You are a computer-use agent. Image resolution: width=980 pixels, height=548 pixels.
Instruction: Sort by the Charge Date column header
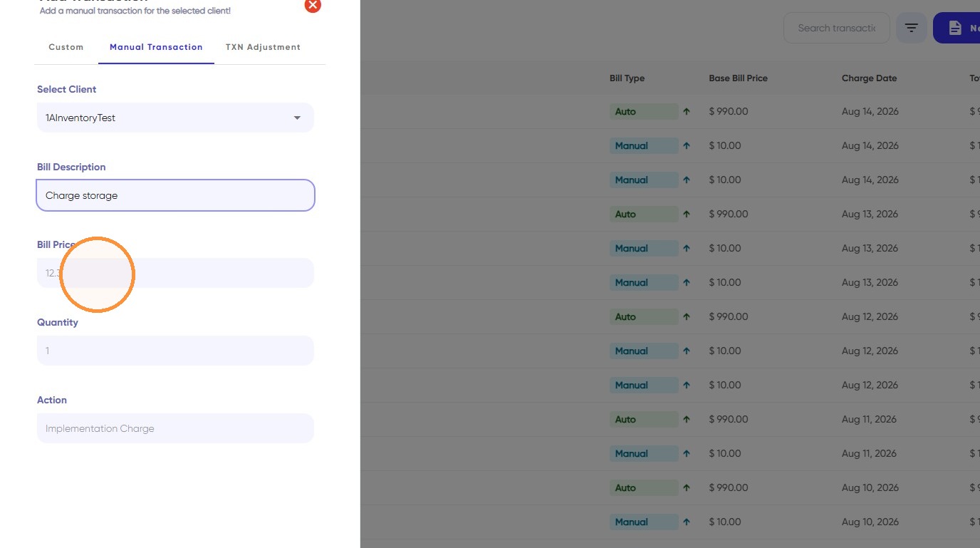pyautogui.click(x=869, y=78)
